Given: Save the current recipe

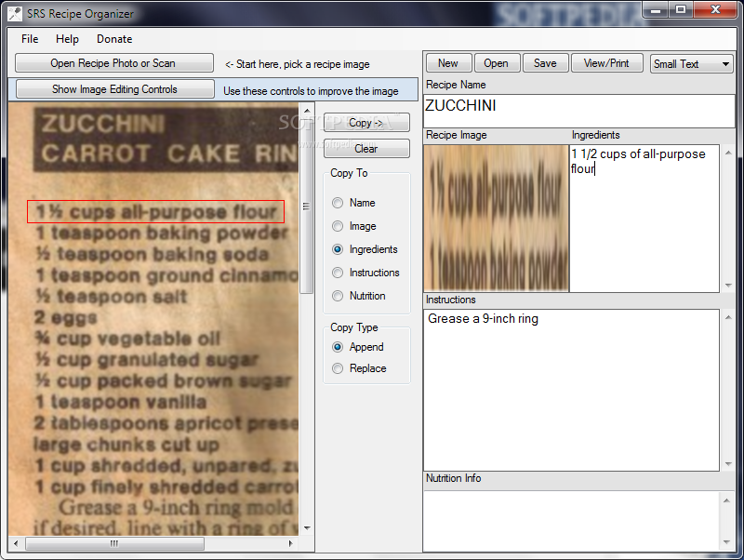Looking at the screenshot, I should click(545, 63).
